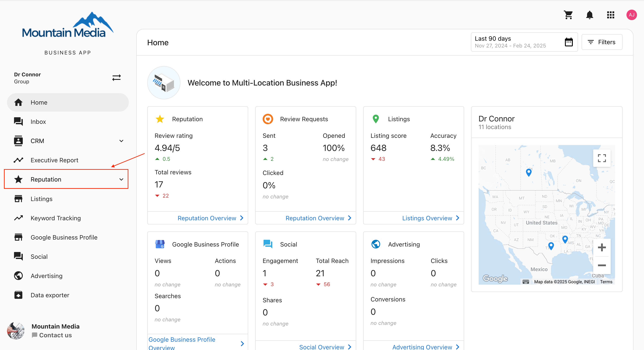
Task: Open the Listings menu item
Action: 68,199
